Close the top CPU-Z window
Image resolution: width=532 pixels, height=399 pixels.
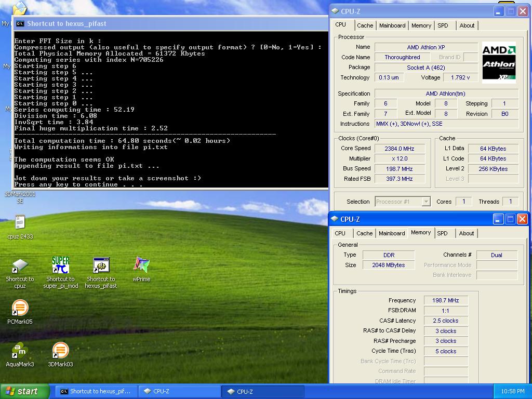tap(523, 11)
